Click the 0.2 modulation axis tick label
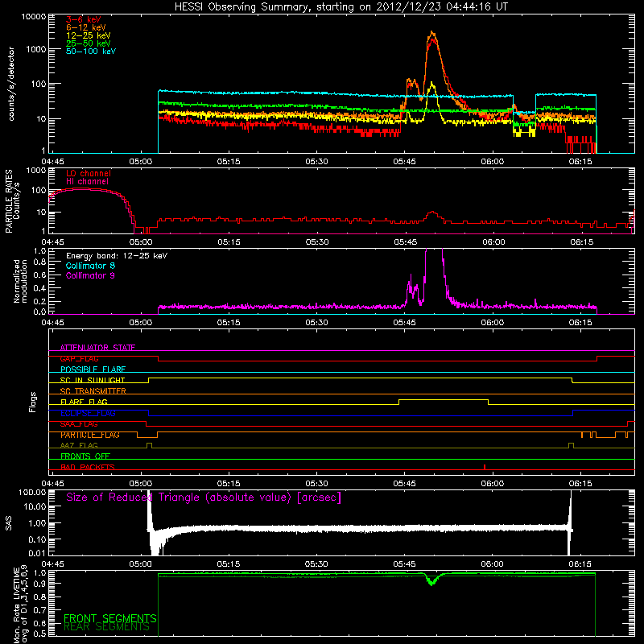644x644 pixels. point(39,301)
